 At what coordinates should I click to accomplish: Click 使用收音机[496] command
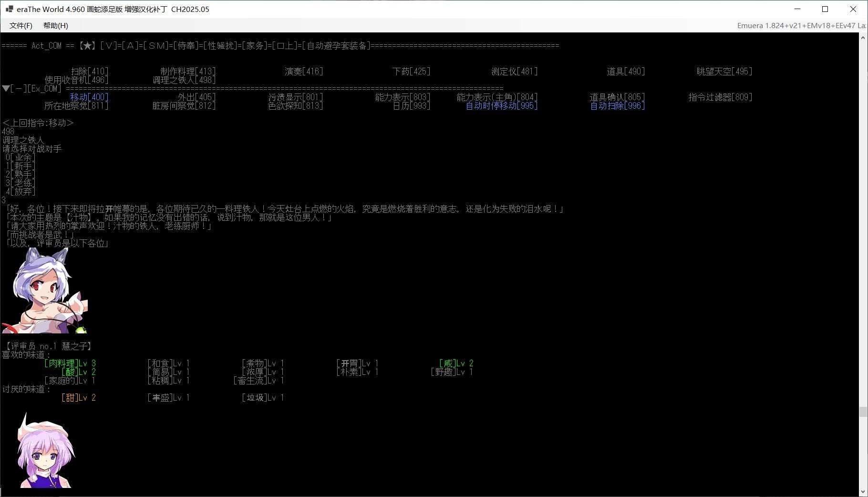[76, 80]
